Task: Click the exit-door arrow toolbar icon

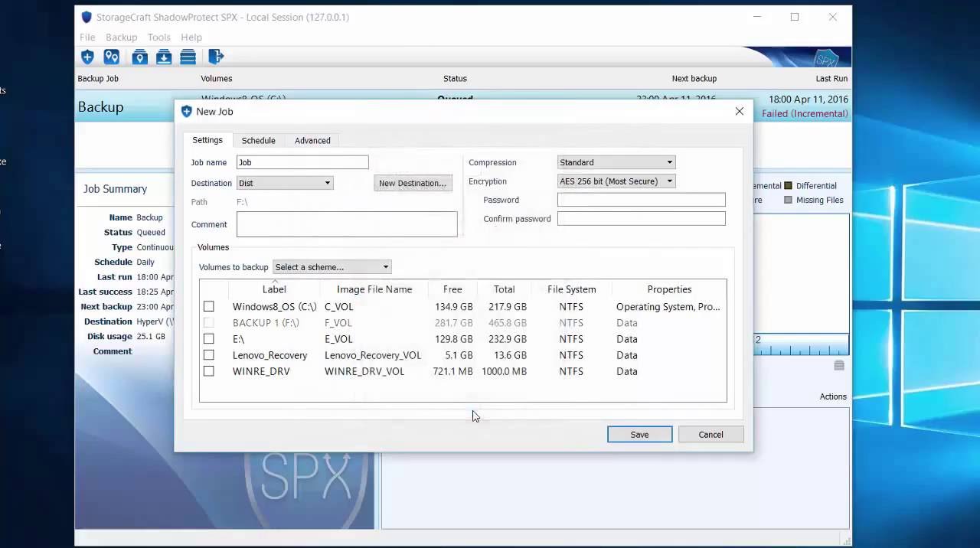Action: tap(215, 57)
